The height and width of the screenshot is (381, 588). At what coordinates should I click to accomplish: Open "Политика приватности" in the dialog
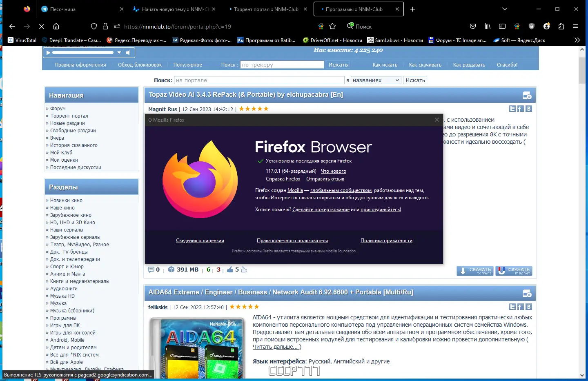pos(386,241)
